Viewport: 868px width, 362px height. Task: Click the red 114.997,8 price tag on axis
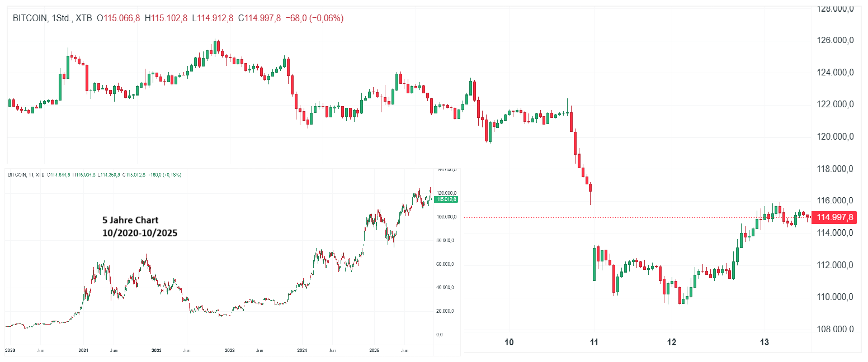pos(834,217)
